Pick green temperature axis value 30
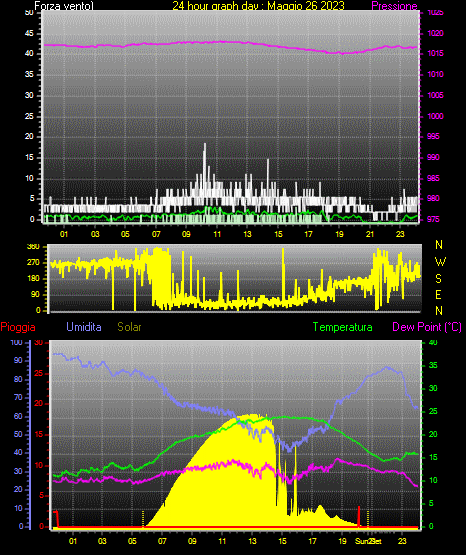The width and height of the screenshot is (466, 555). pos(433,388)
